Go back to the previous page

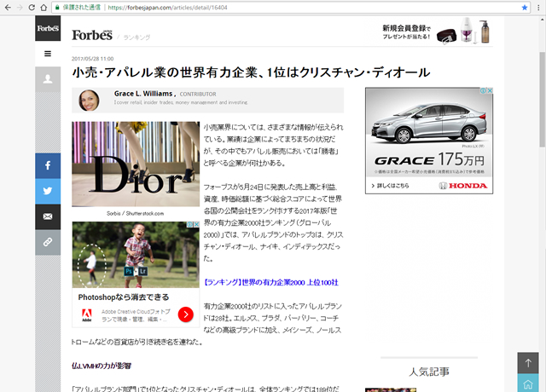(x=9, y=8)
